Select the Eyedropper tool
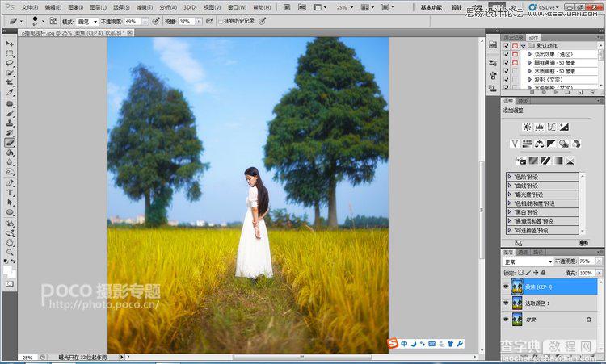The height and width of the screenshot is (364, 606). pyautogui.click(x=10, y=93)
